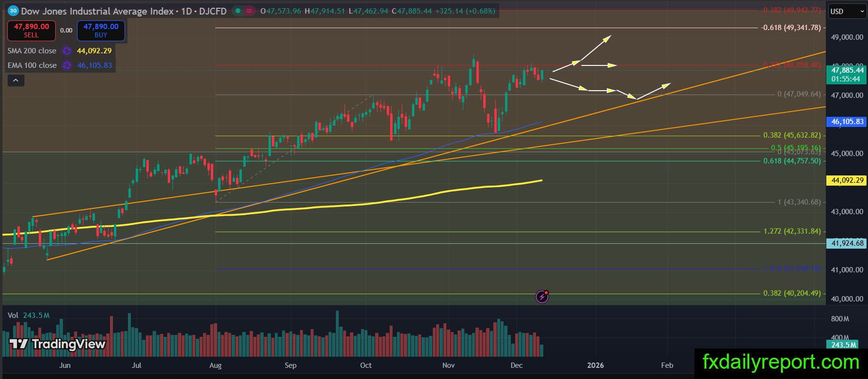Click the SMA value 44,092.29 in legend
The height and width of the screenshot is (379, 868).
tap(94, 51)
